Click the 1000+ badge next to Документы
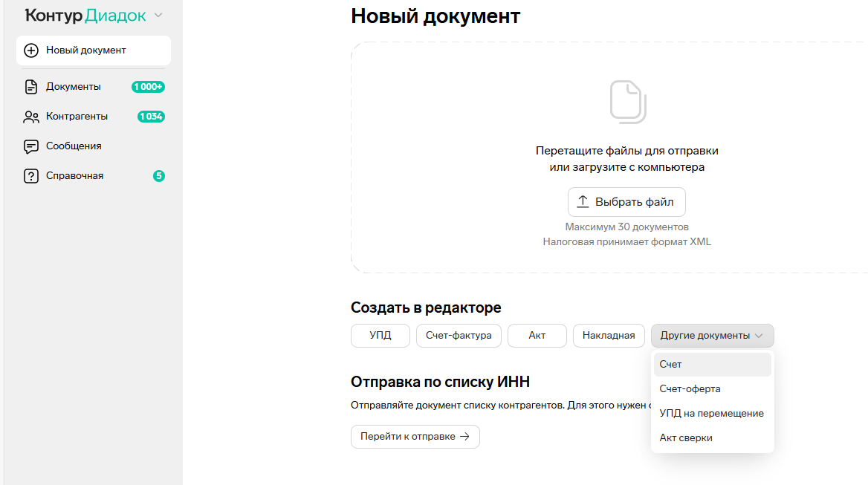 click(148, 87)
